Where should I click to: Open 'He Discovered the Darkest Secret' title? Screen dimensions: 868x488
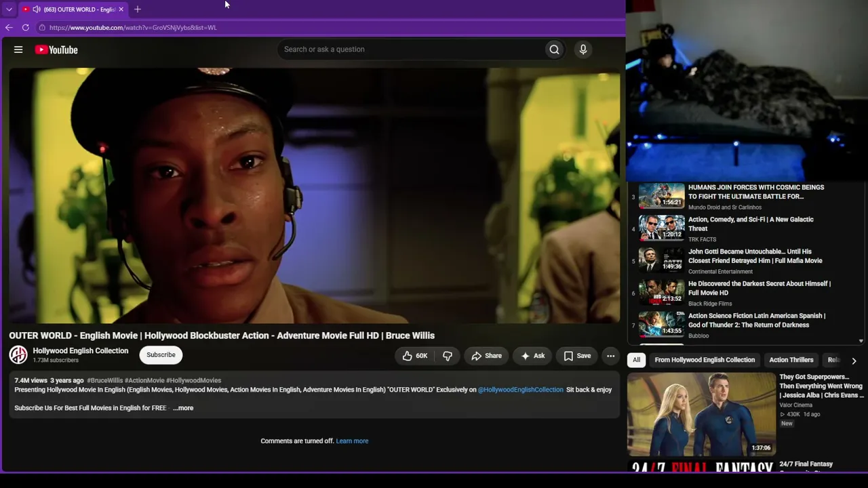759,288
